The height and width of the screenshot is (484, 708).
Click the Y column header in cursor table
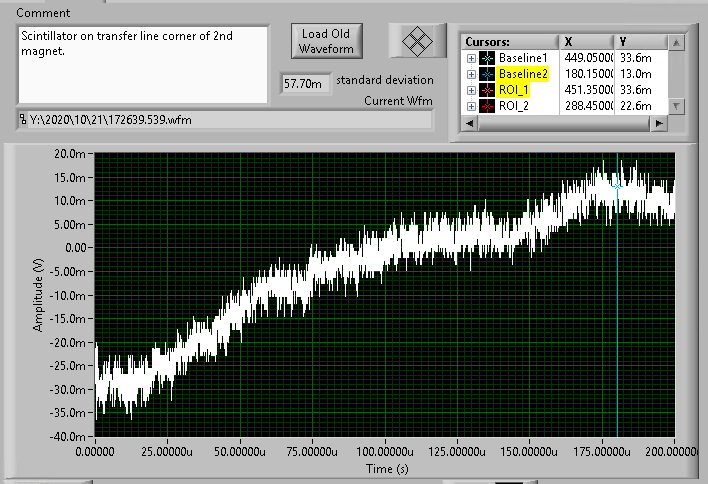point(622,42)
